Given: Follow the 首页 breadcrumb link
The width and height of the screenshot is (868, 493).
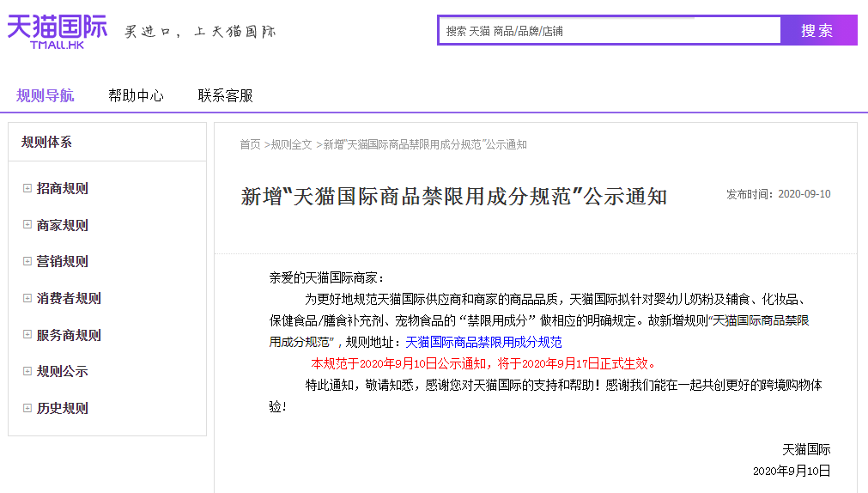Looking at the screenshot, I should point(250,144).
